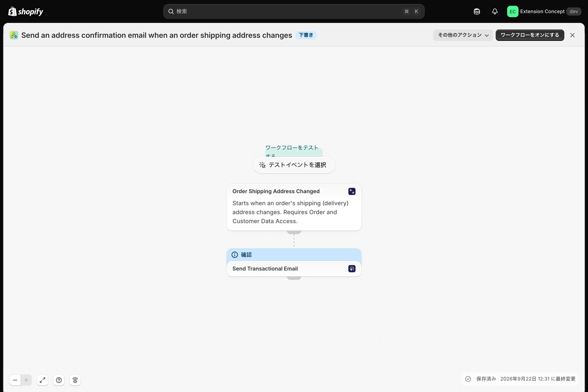Expand the その他のアクション dropdown
The height and width of the screenshot is (392, 588).
tap(463, 35)
